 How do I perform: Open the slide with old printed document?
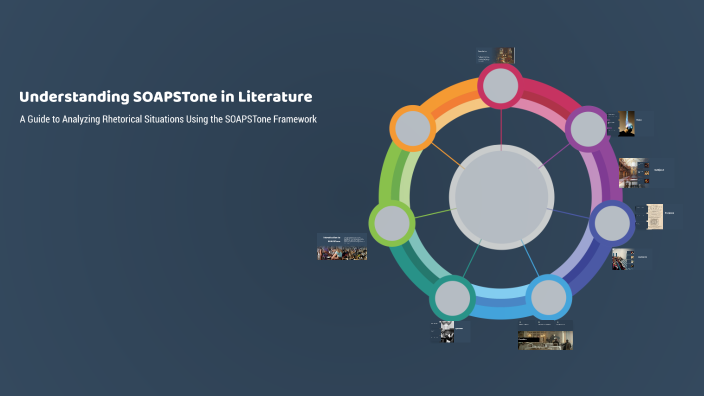click(x=659, y=217)
